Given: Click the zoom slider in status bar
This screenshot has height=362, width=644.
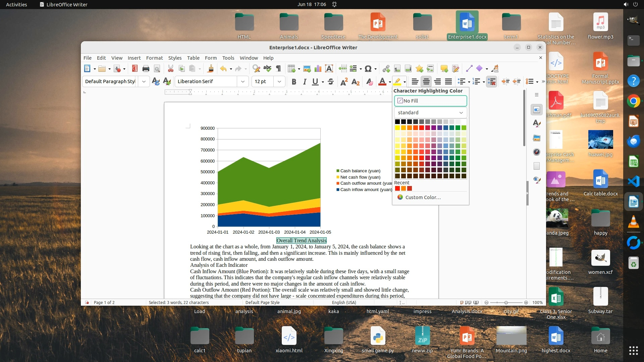Looking at the screenshot, I should 506,302.
